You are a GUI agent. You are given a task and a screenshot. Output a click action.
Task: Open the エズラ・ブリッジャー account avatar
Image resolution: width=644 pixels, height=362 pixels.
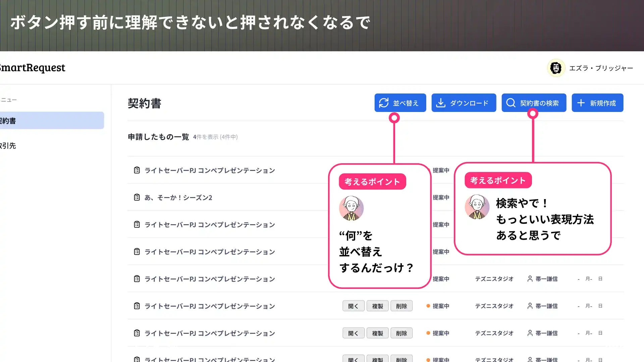pos(556,68)
